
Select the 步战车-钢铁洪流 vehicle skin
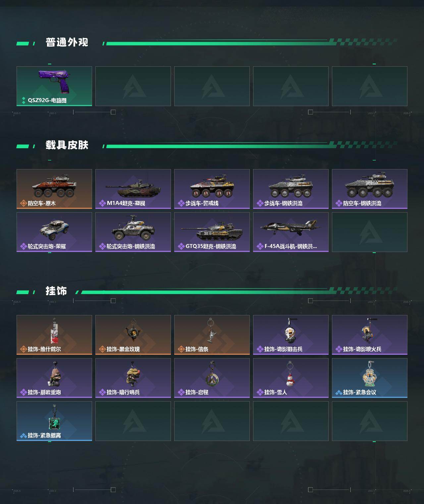[x=291, y=189]
